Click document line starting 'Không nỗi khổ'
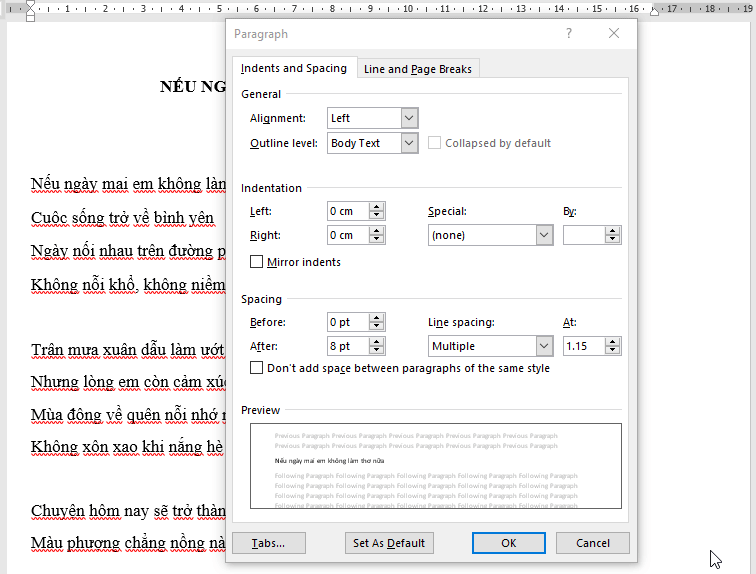Image resolution: width=756 pixels, height=574 pixels. pos(128,285)
